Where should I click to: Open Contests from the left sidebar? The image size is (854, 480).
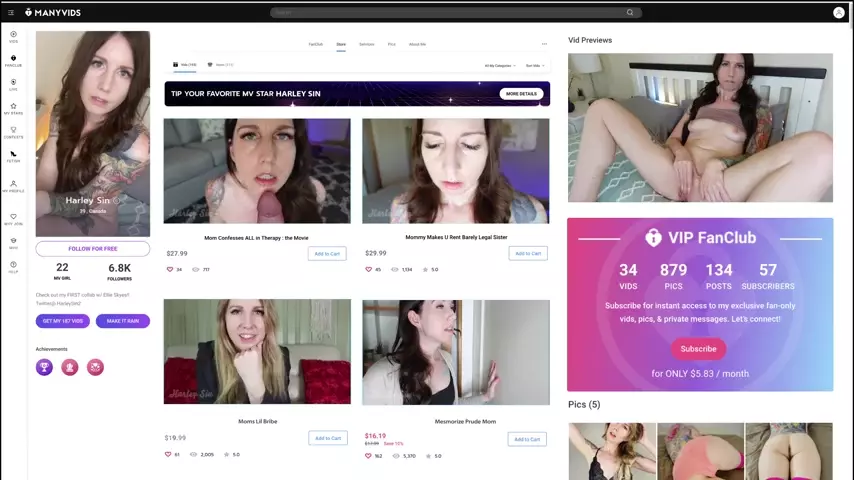(x=13, y=131)
